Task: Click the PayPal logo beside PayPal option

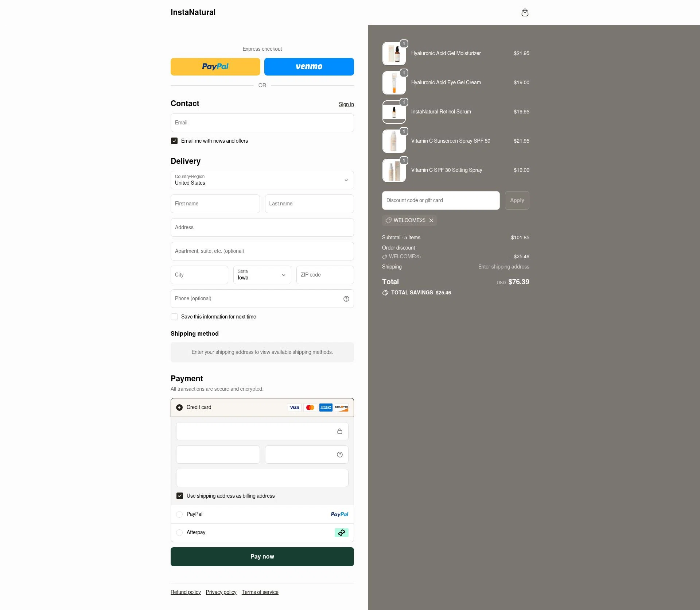Action: [339, 514]
